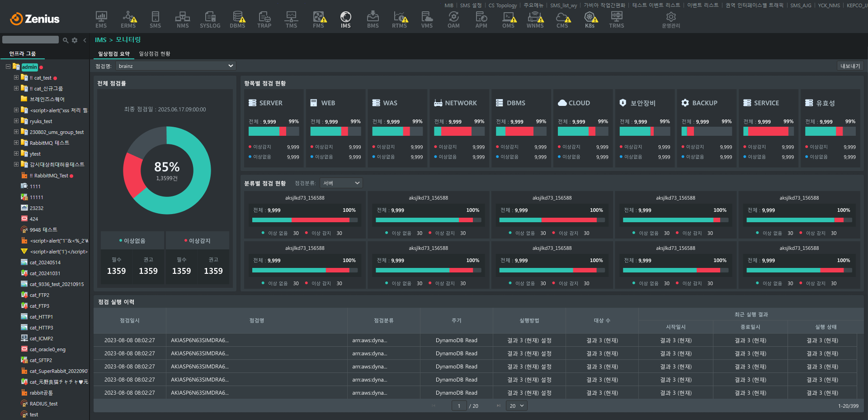Screen dimensions: 868x420
Task: Open the CMS cloud module icon
Action: 563,19
